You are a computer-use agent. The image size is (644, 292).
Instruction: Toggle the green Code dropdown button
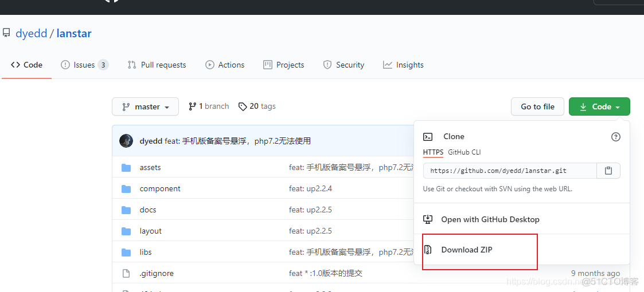[x=599, y=106]
